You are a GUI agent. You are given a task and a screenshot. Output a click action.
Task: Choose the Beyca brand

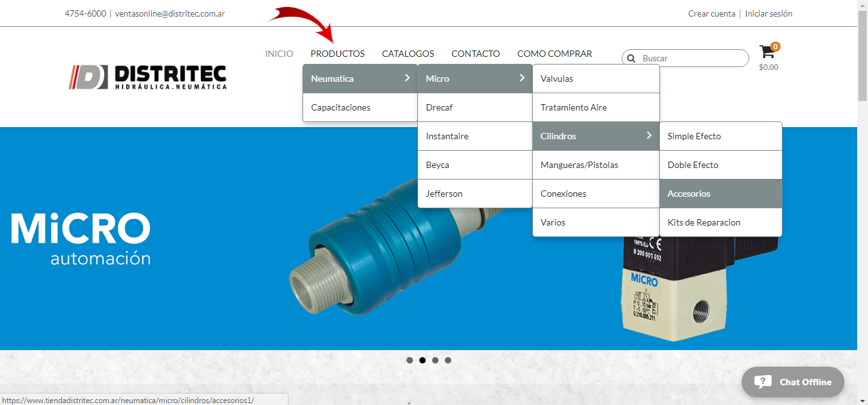[475, 165]
